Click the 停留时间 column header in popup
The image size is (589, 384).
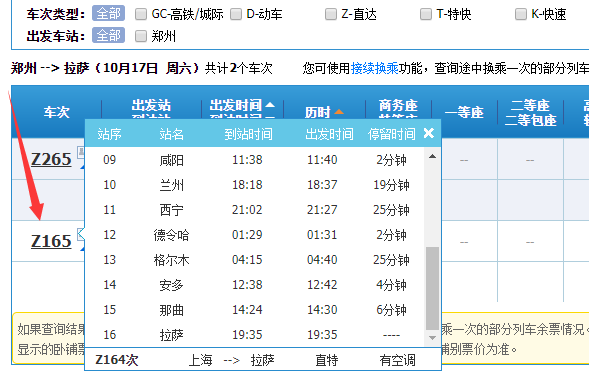(391, 134)
